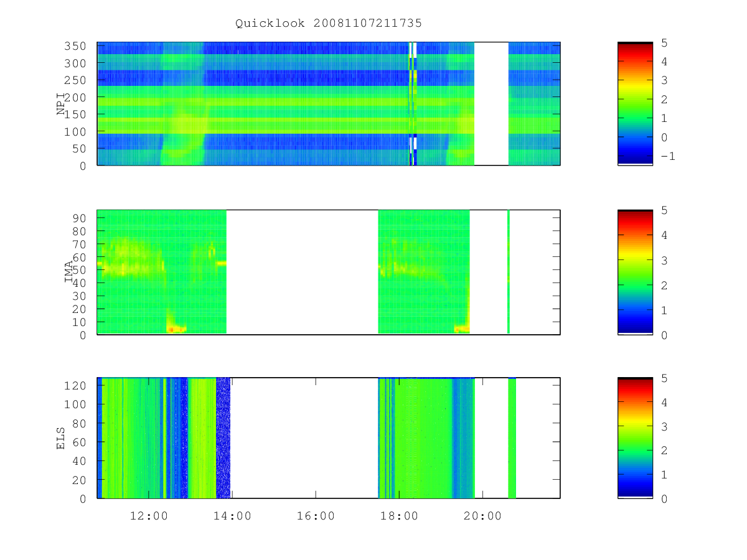Click the ELS panel color scale bar

pyautogui.click(x=635, y=438)
